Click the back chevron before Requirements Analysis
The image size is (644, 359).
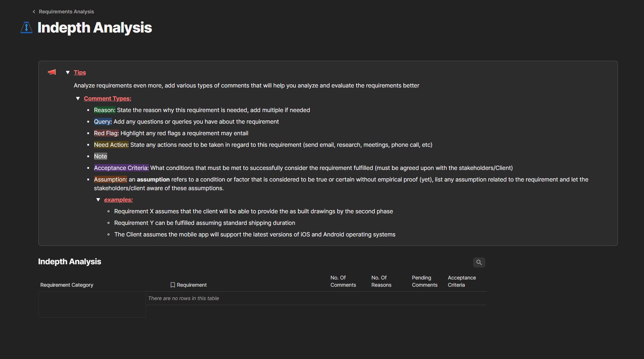34,12
